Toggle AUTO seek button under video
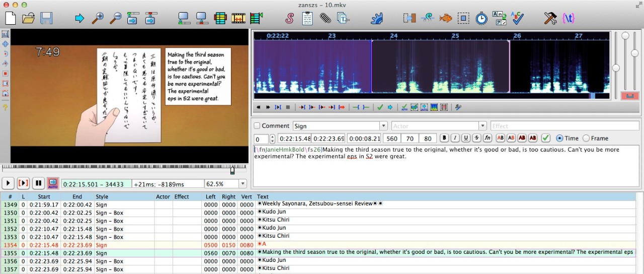Viewport: 644px width, 274px height. pyautogui.click(x=53, y=183)
